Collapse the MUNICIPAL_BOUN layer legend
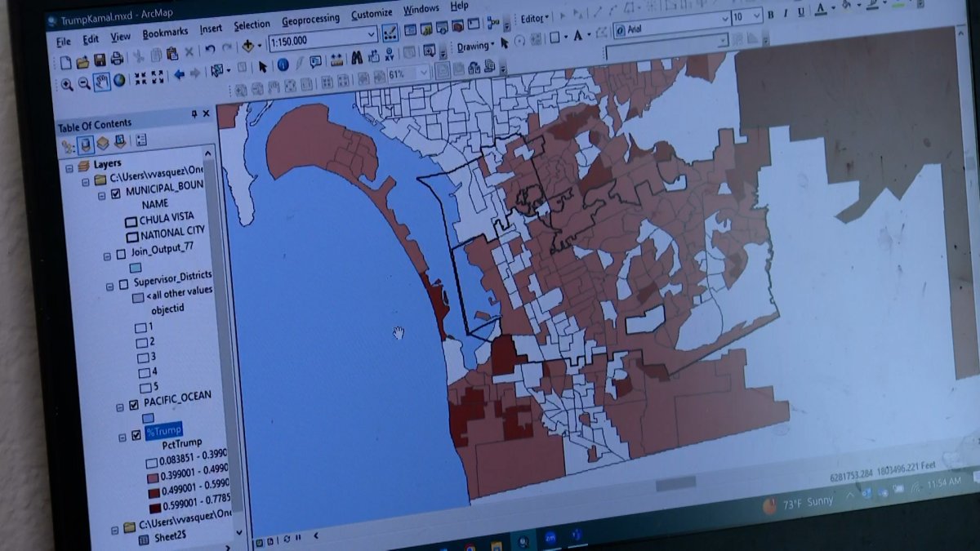Screen dimensions: 980x551 click(100, 196)
